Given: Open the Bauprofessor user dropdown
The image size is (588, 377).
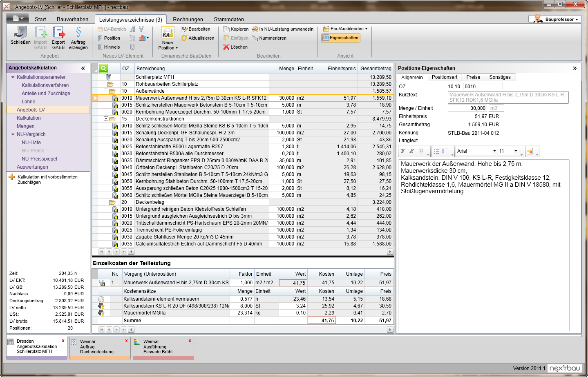Looking at the screenshot, I should (x=555, y=19).
